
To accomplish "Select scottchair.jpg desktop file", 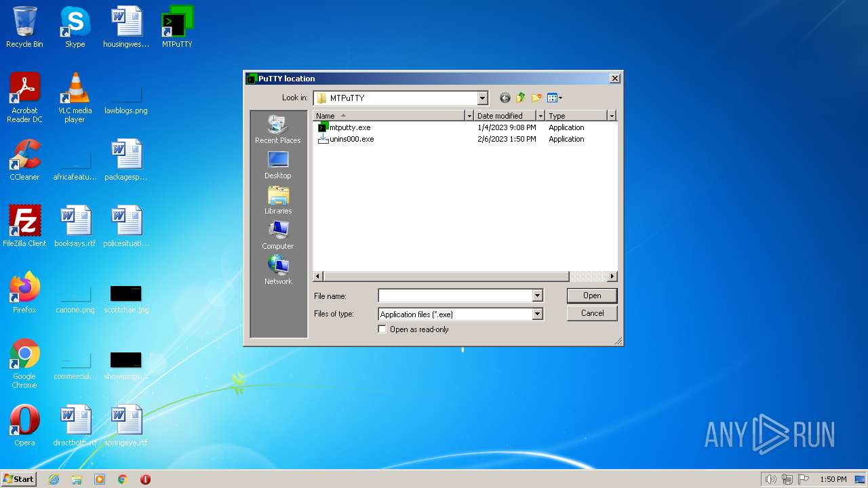I will coord(126,298).
